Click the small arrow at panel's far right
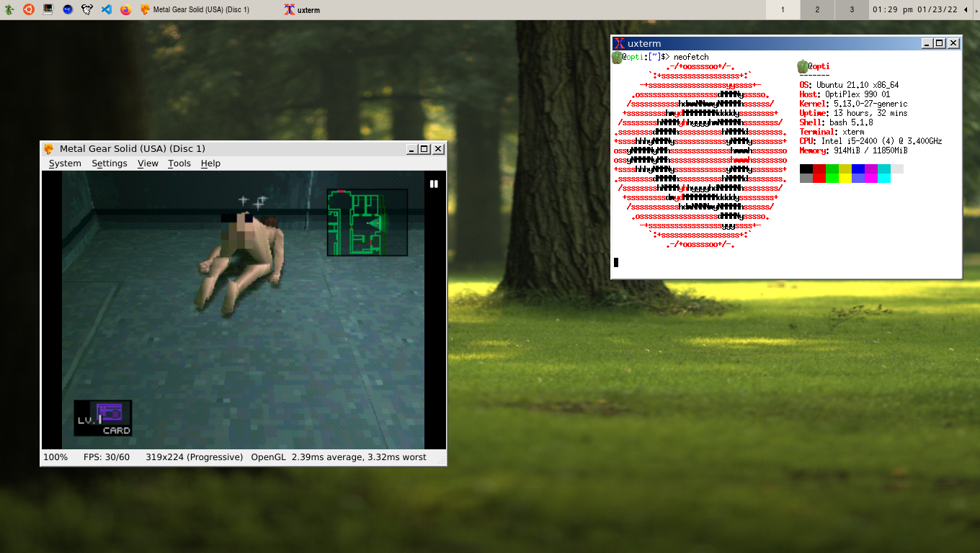Screen dimensions: 980x553 pyautogui.click(x=975, y=9)
